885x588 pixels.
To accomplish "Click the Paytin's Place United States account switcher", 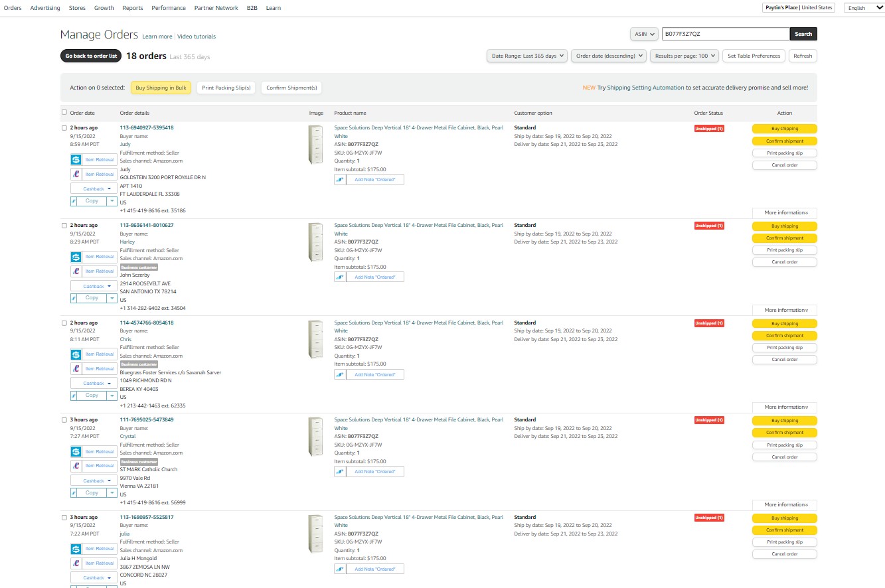I will pyautogui.click(x=799, y=8).
